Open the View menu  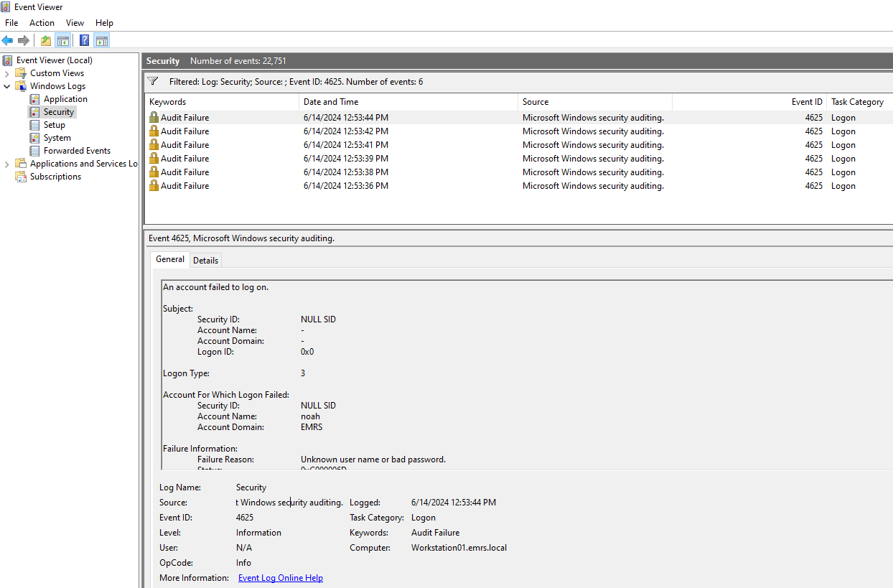click(x=75, y=23)
